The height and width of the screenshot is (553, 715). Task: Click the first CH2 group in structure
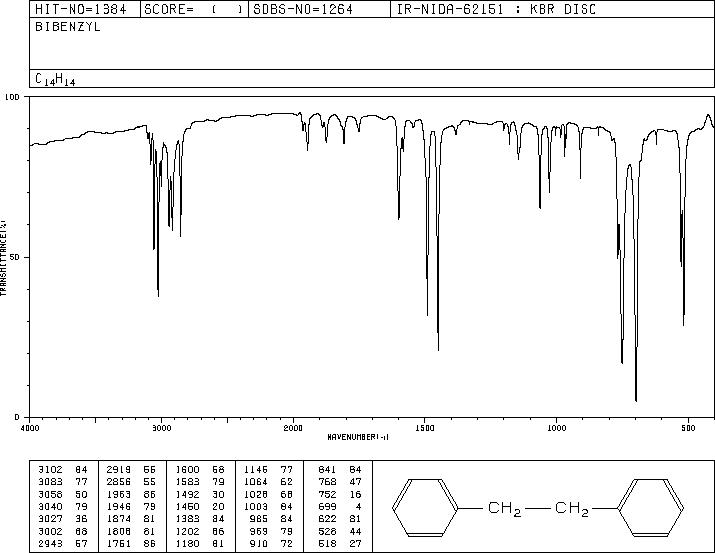coord(504,508)
